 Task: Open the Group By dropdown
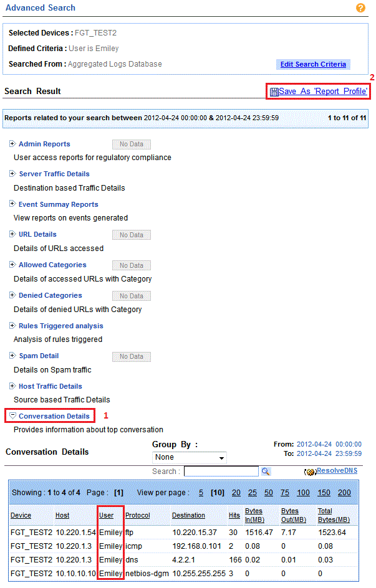[x=190, y=457]
